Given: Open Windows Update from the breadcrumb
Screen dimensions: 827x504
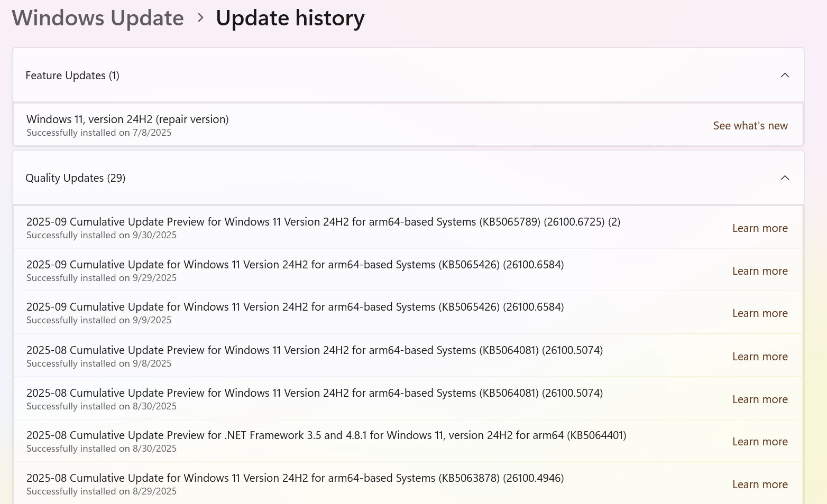Looking at the screenshot, I should [x=97, y=17].
